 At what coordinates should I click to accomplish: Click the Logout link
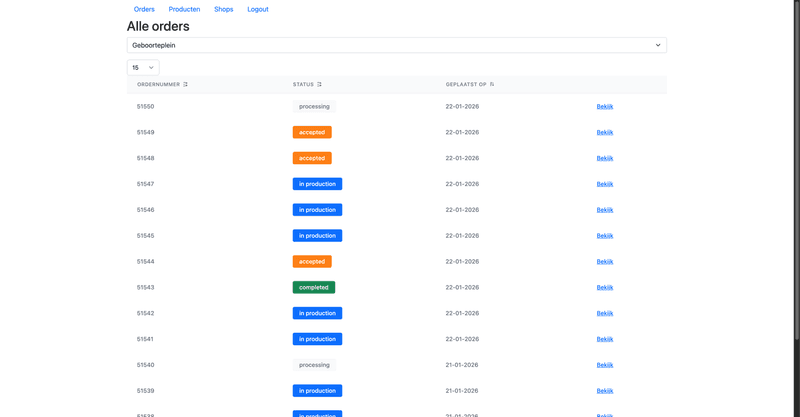[258, 9]
